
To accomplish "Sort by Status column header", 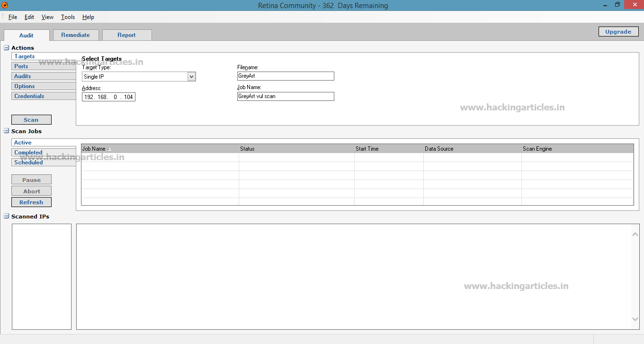I will pos(296,149).
